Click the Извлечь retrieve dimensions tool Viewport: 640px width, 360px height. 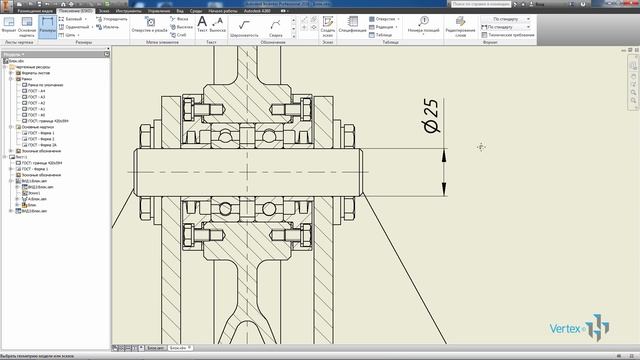107,27
